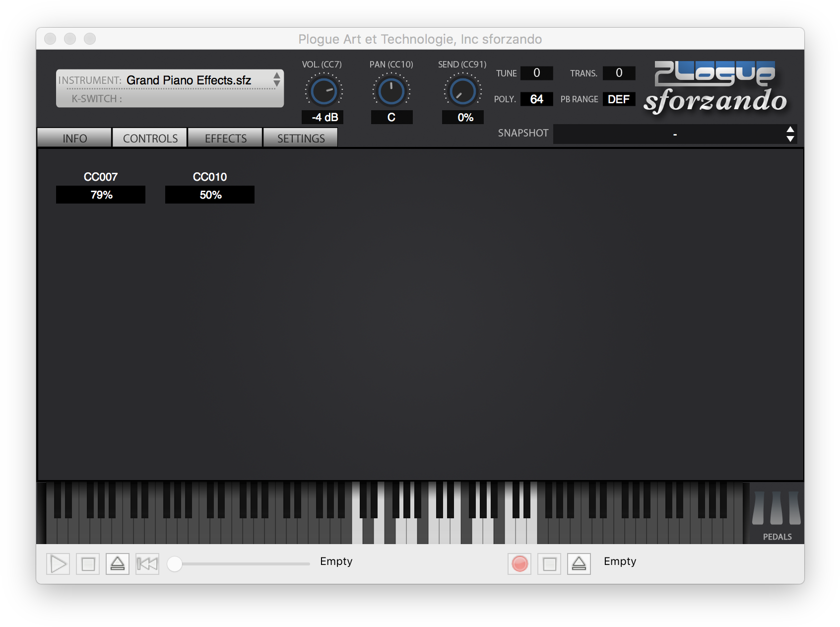Click the pan readout C
This screenshot has height=627, width=840.
[x=391, y=117]
